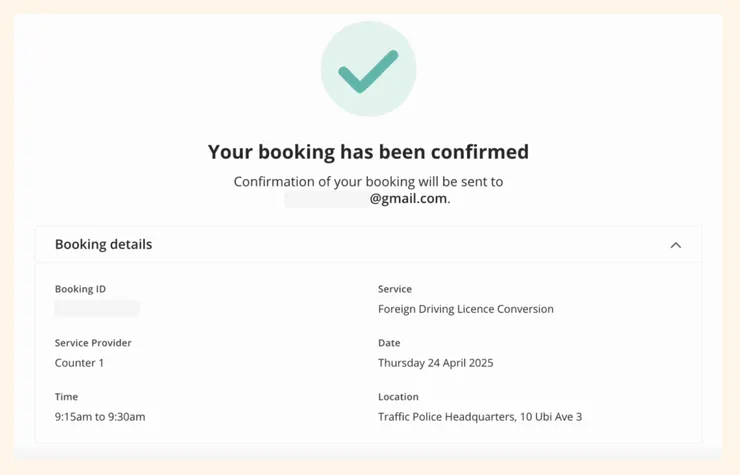Click the Traffic Police Headquarters location text
Image resolution: width=740 pixels, height=475 pixels.
(480, 417)
